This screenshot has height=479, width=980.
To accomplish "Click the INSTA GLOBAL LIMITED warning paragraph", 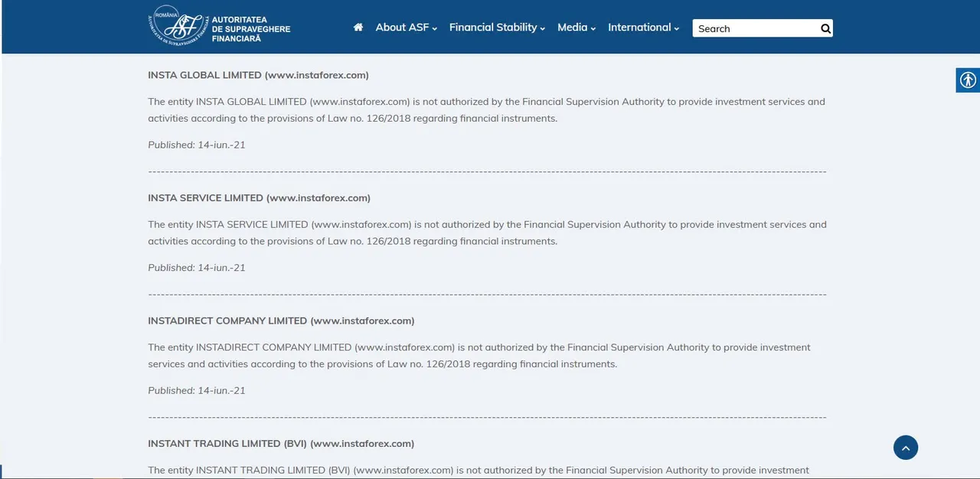I will coord(487,110).
